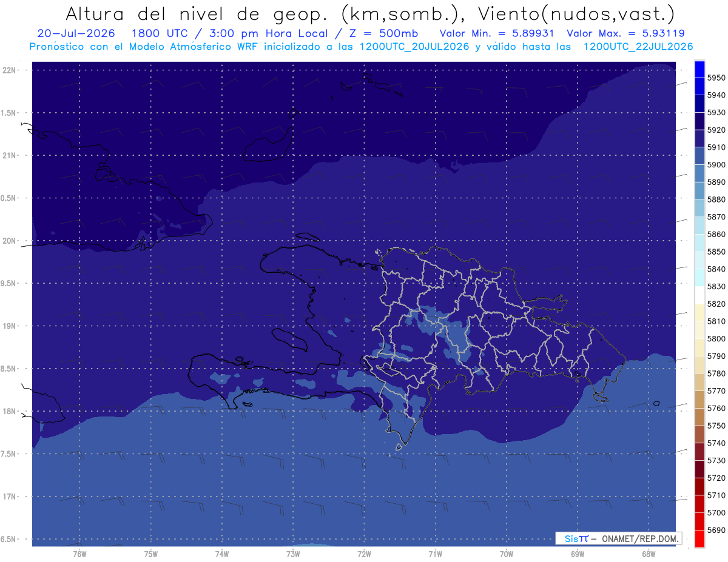Viewport: 728px width, 562px height.
Task: Click the '5780' legend value
Action: 716,373
